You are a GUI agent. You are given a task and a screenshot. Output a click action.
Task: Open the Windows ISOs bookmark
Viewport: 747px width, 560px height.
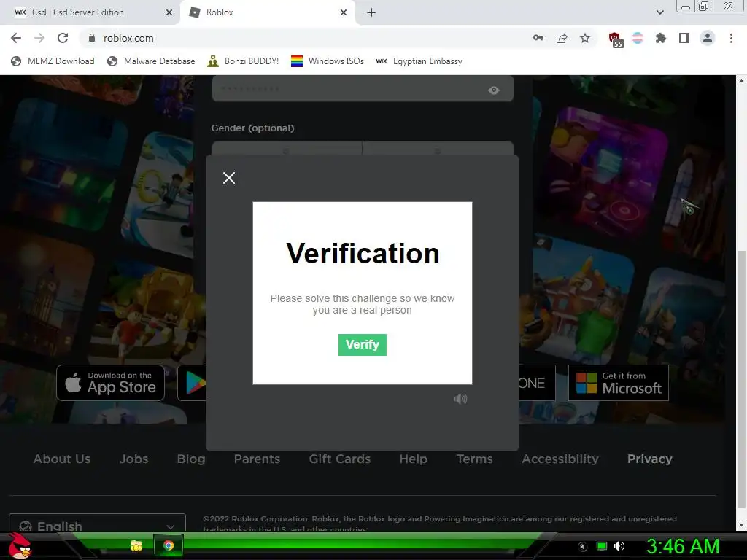click(328, 61)
